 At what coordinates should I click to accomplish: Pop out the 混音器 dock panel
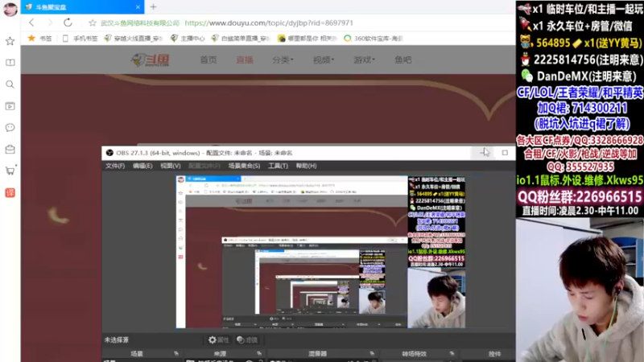(x=372, y=353)
